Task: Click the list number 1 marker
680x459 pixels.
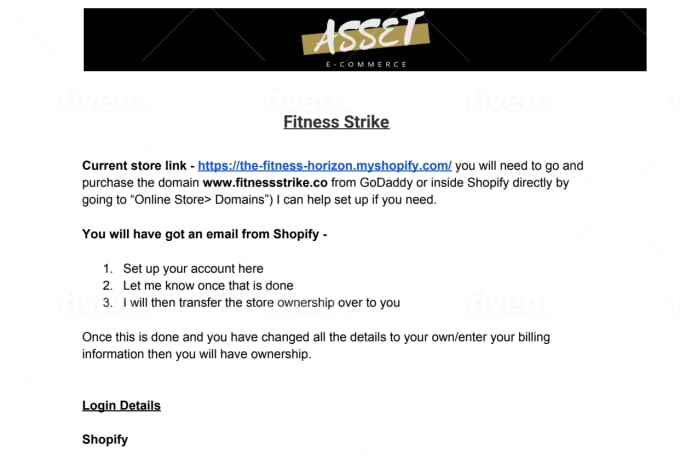Action: (108, 269)
